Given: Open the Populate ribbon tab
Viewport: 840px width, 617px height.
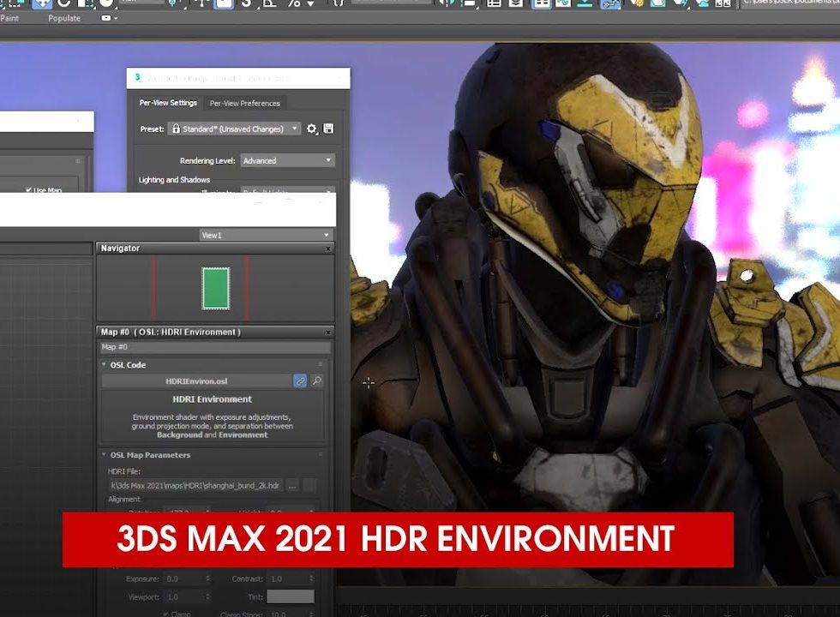Looking at the screenshot, I should pyautogui.click(x=64, y=18).
